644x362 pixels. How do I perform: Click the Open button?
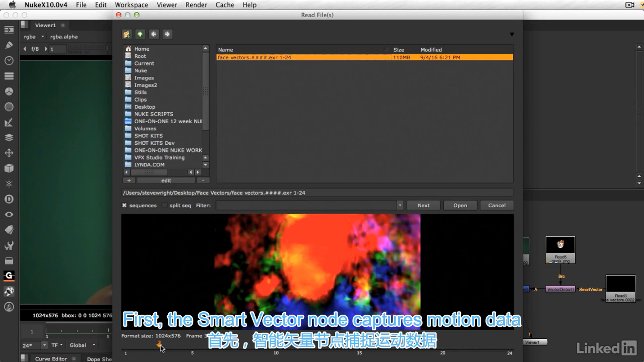click(460, 205)
